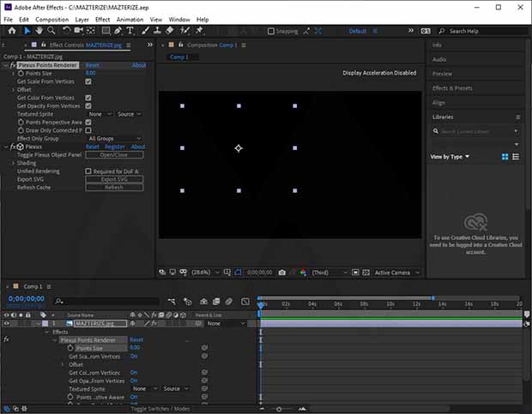Click Points Size stopwatch in Effect Controls
The width and height of the screenshot is (532, 414).
point(21,73)
